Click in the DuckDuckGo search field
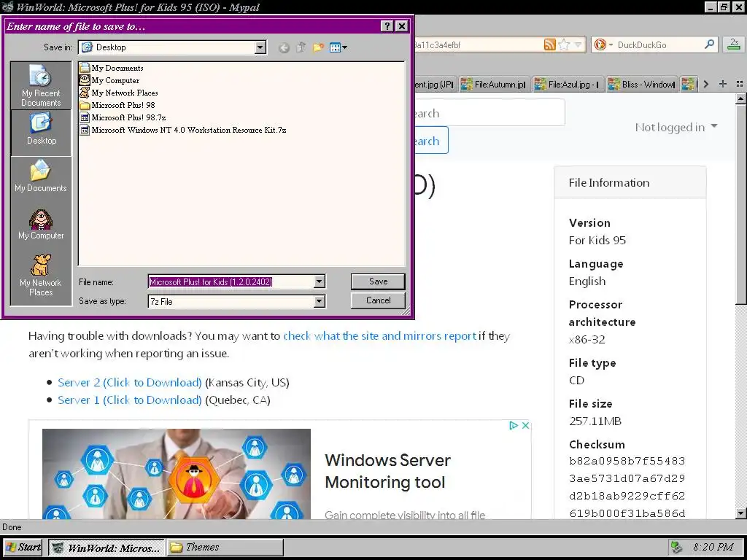This screenshot has height=560, width=747. coord(659,44)
